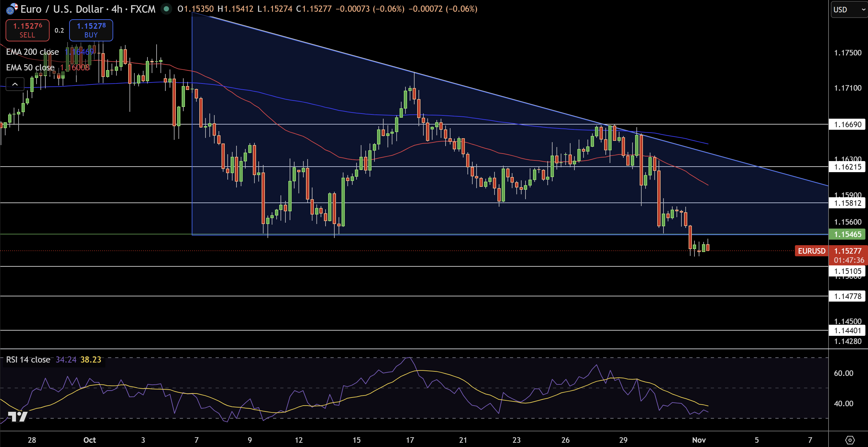
Task: Click the candle countdown timer below current price
Action: coord(847,260)
